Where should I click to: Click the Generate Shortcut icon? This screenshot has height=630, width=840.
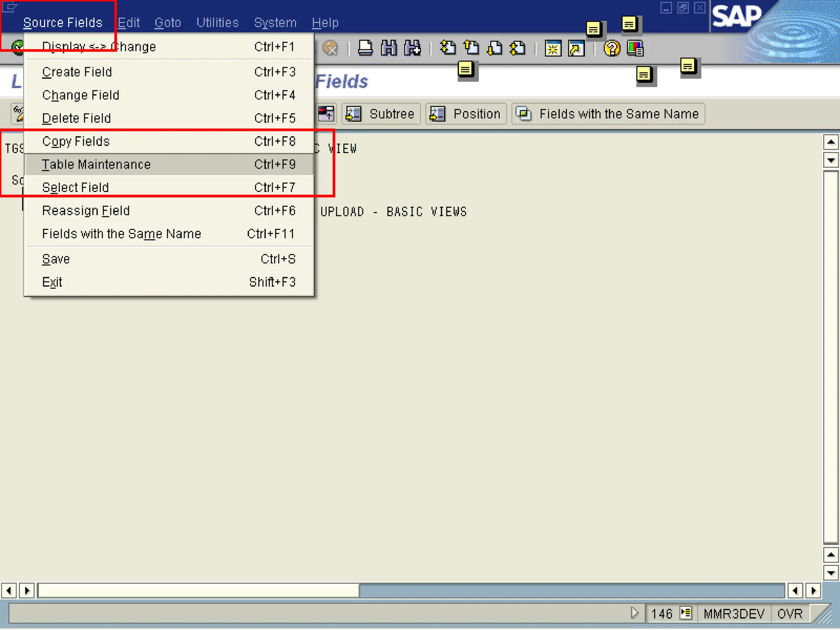pyautogui.click(x=576, y=48)
